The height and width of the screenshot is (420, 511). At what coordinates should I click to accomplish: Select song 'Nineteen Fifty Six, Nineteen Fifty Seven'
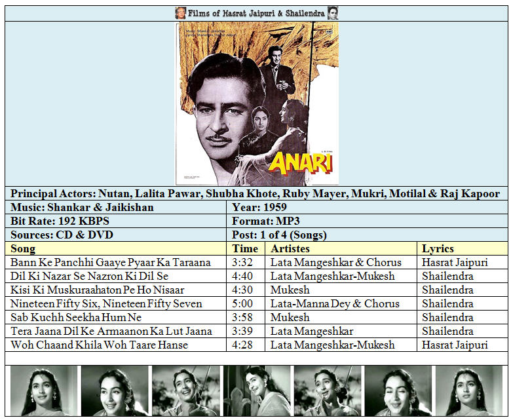106,303
